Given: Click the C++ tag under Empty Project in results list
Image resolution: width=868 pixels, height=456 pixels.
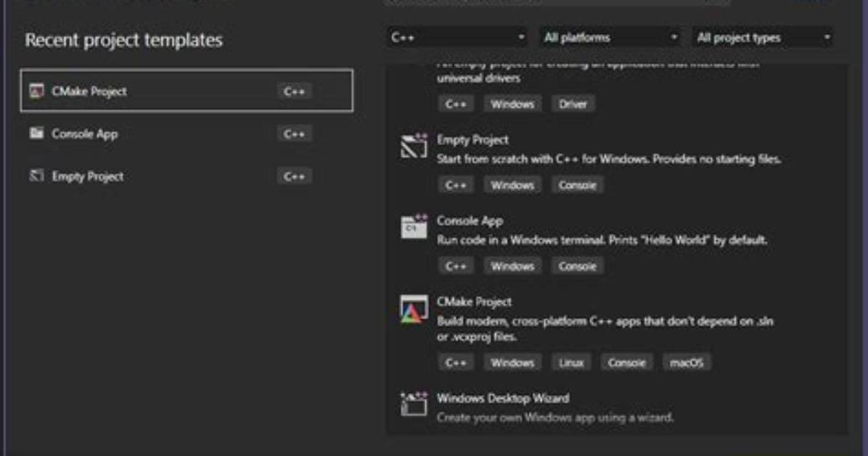Looking at the screenshot, I should 456,185.
